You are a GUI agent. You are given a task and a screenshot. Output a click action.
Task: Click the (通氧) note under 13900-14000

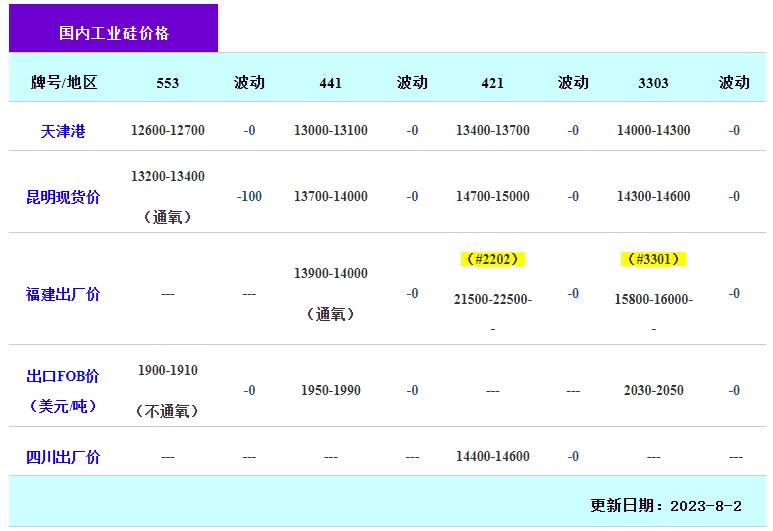330,314
